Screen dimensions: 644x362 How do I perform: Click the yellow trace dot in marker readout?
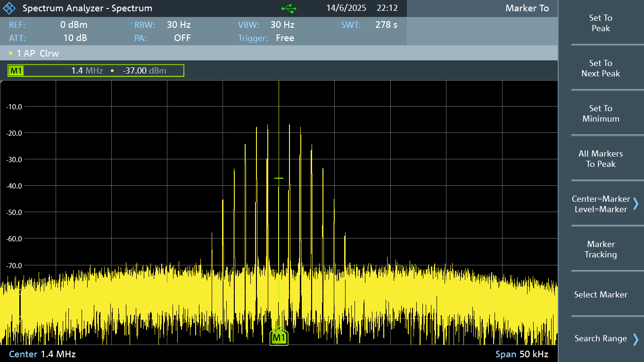coord(112,71)
